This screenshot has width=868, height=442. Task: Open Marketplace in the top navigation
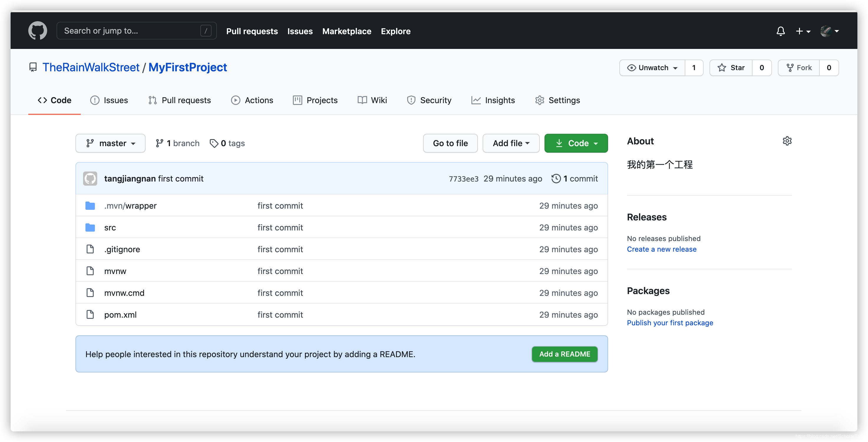coord(347,31)
